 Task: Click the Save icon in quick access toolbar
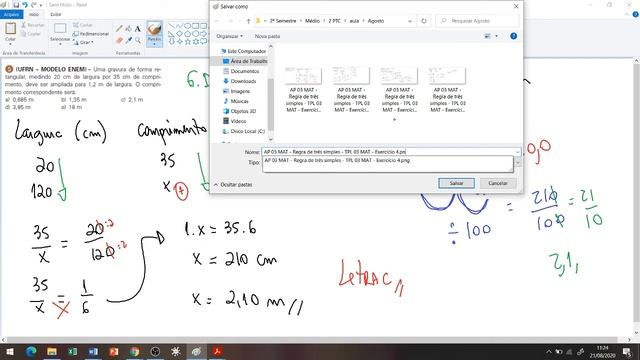pyautogui.click(x=16, y=5)
